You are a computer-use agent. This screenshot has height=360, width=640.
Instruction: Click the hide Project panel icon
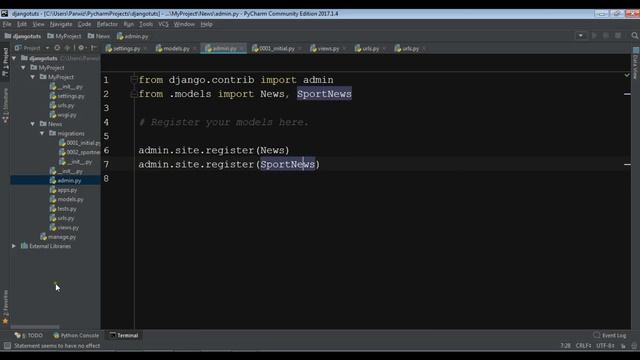point(93,48)
